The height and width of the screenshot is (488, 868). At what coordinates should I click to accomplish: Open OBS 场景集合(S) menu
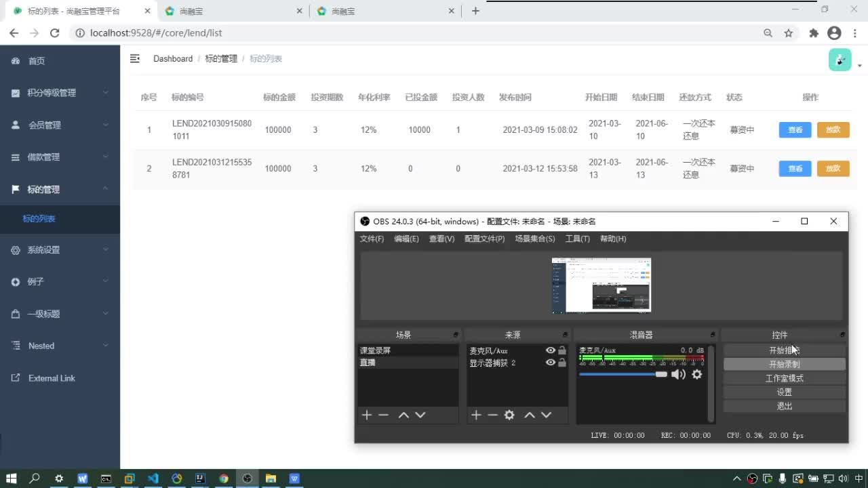[535, 239]
